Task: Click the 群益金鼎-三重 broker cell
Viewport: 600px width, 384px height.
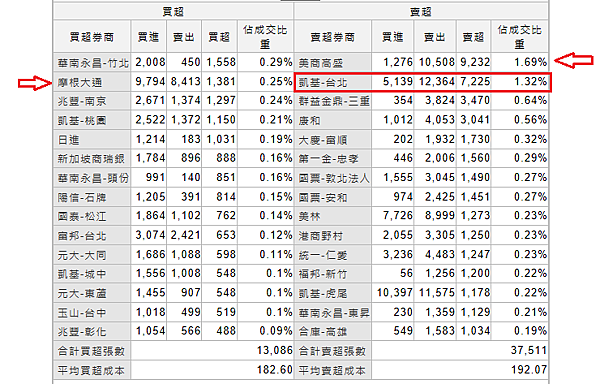Action: coord(334,101)
